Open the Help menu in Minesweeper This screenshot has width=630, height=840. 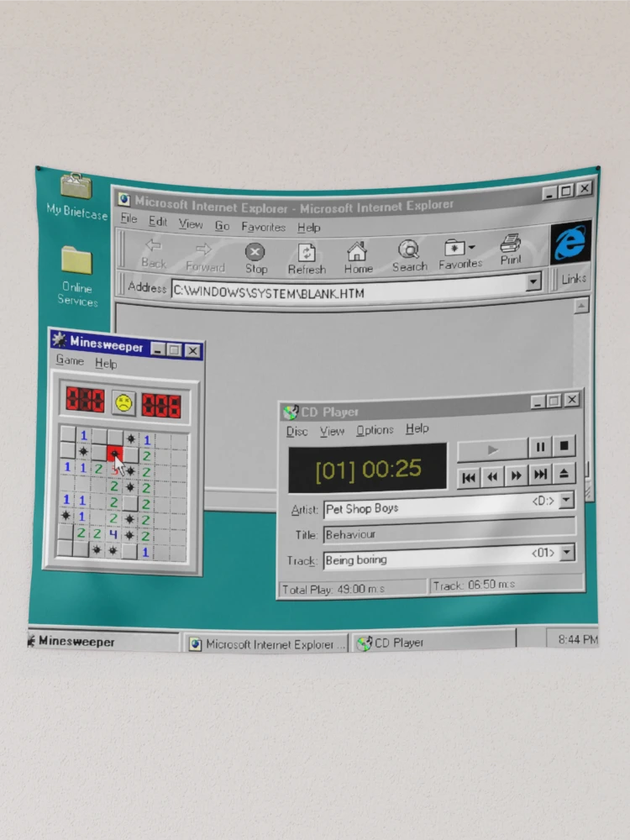click(106, 364)
